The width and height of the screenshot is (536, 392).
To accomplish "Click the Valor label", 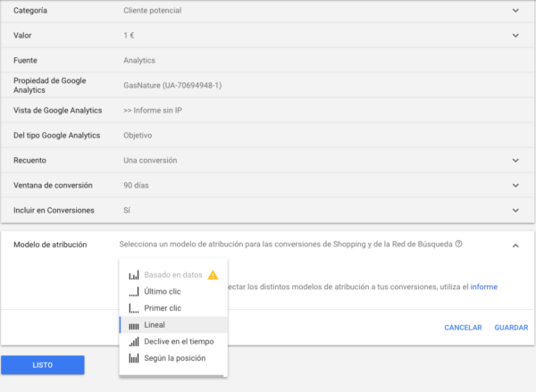I will coord(22,36).
